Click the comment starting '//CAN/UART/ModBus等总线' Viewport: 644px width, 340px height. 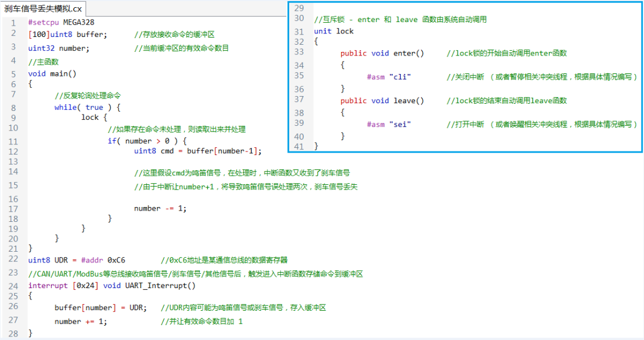coord(196,274)
